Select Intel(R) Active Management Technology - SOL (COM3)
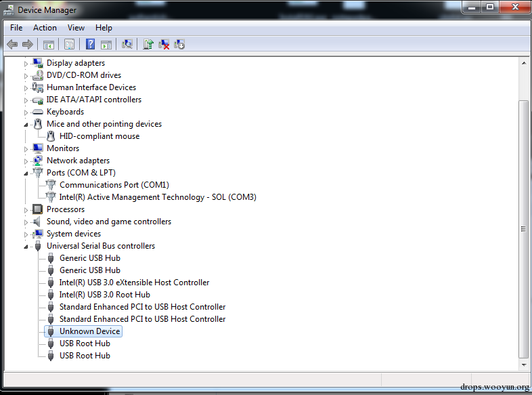This screenshot has height=395, width=532. (x=158, y=197)
